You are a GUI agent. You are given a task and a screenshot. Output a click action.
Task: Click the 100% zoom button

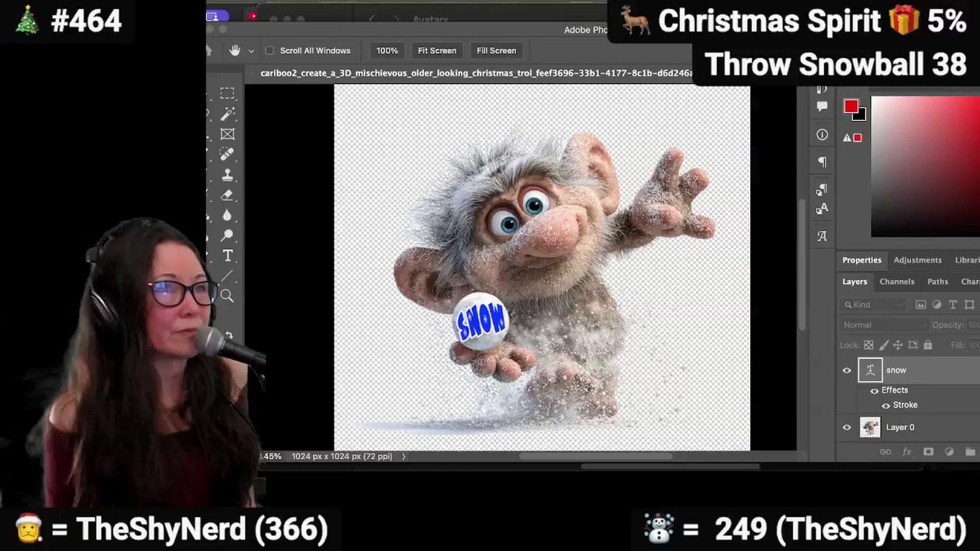coord(387,51)
